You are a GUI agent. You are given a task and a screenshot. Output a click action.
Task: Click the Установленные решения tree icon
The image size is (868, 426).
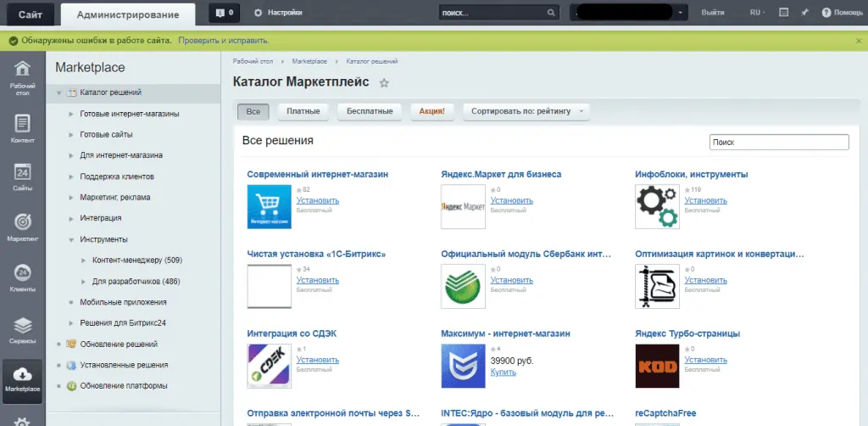[x=71, y=365]
